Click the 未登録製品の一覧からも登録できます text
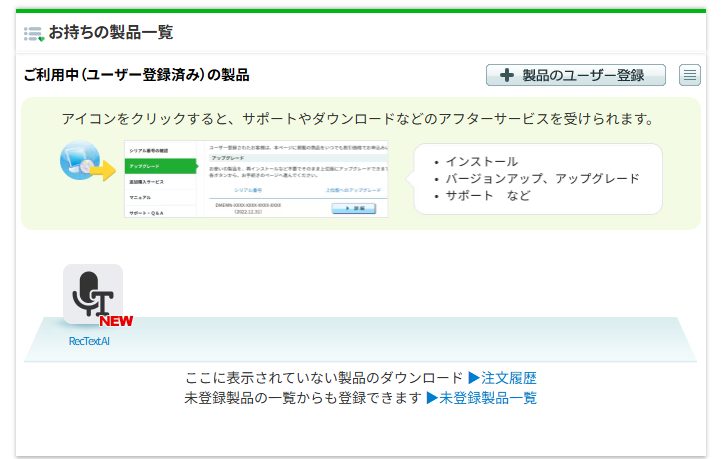This screenshot has width=723, height=459. point(303,398)
